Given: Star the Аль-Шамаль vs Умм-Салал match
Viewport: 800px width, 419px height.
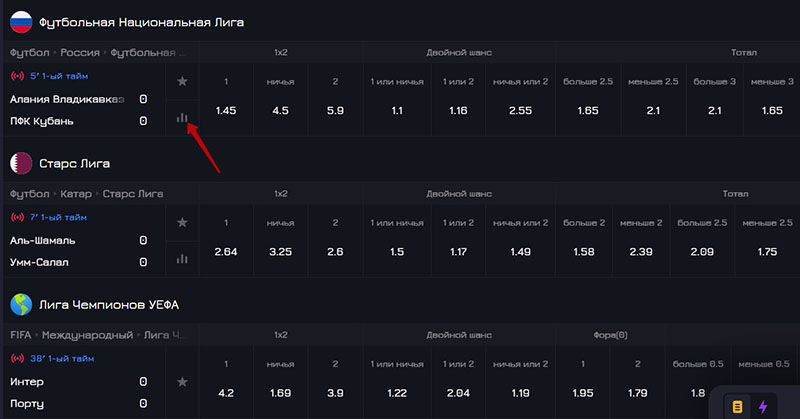Looking at the screenshot, I should click(182, 222).
